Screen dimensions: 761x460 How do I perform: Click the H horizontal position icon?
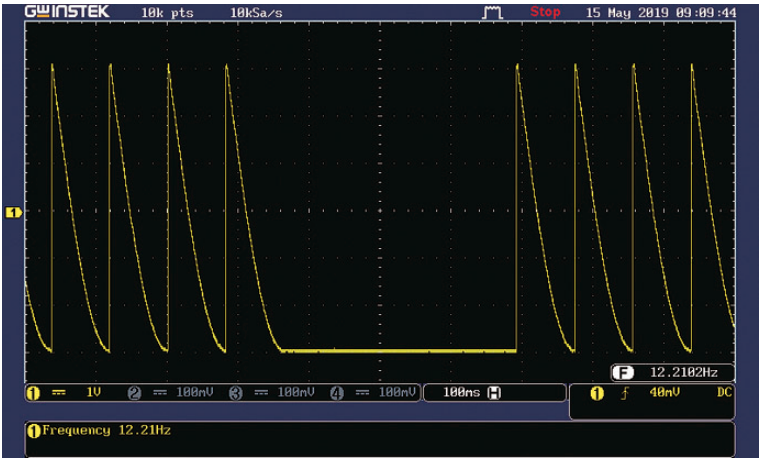495,393
